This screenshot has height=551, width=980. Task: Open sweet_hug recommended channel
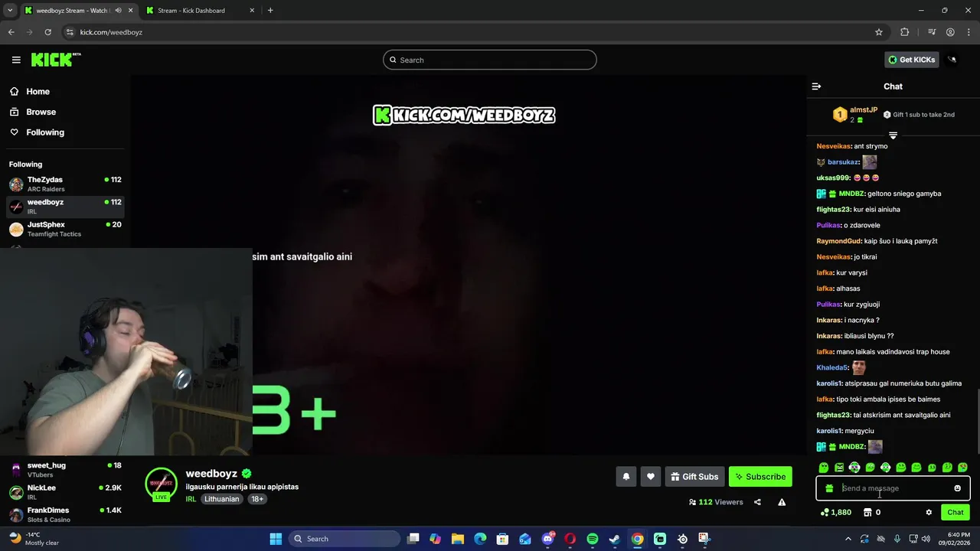[65, 469]
